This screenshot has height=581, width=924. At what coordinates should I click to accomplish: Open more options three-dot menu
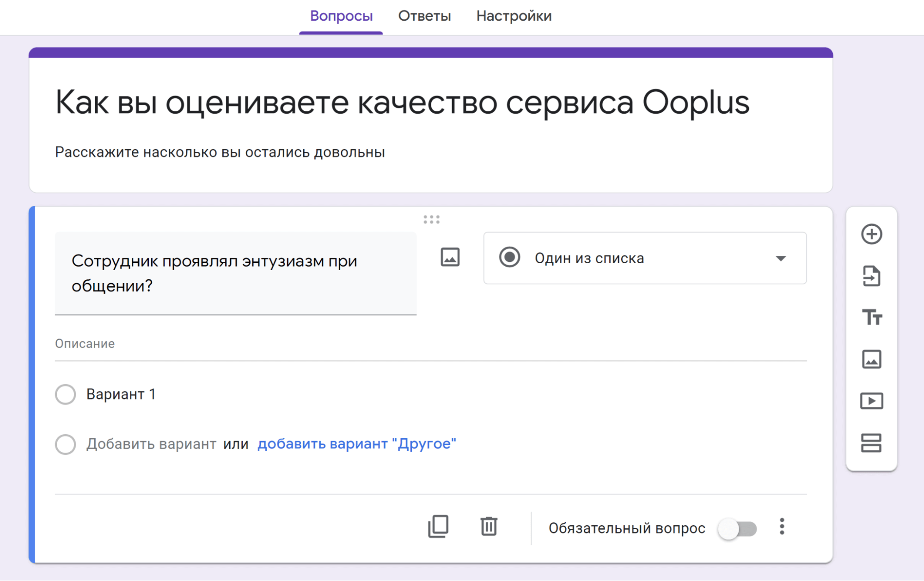point(782,527)
